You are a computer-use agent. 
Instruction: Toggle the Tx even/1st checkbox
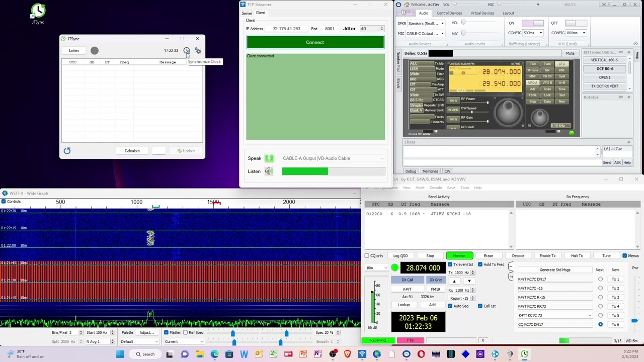(x=450, y=264)
